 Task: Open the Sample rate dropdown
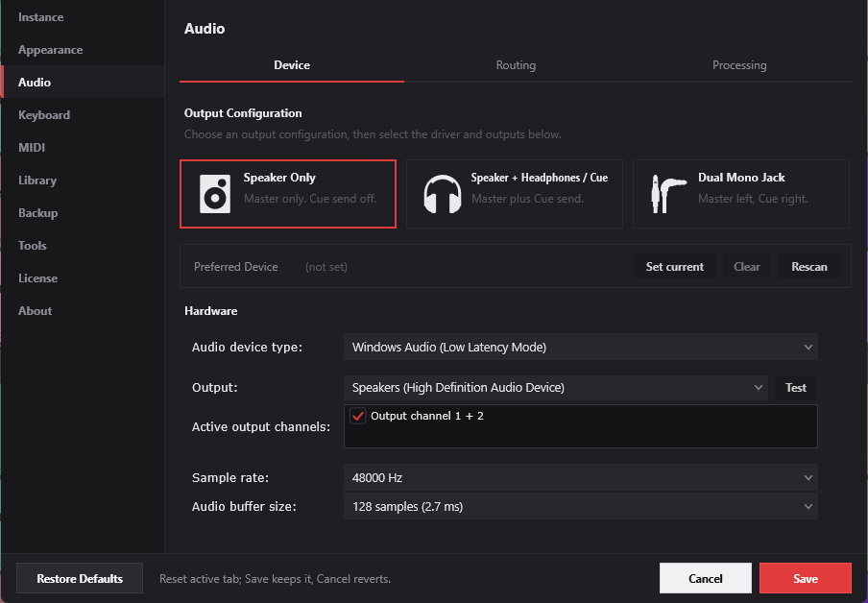tap(581, 478)
